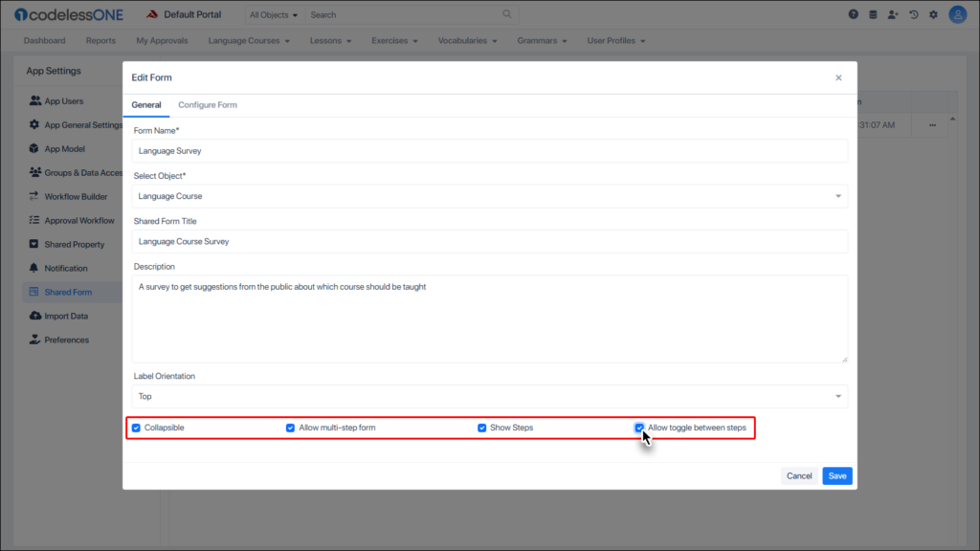Viewport: 980px width, 551px height.
Task: Click the Groups & Data Access icon
Action: [x=35, y=172]
